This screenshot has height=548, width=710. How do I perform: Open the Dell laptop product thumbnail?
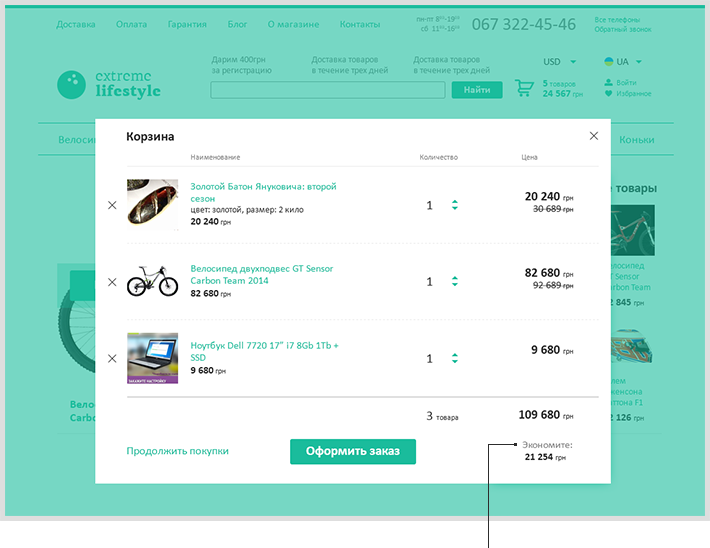(152, 358)
